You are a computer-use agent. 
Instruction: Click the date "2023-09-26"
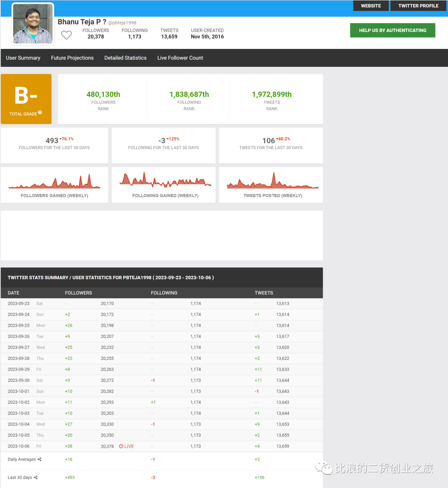tap(19, 336)
